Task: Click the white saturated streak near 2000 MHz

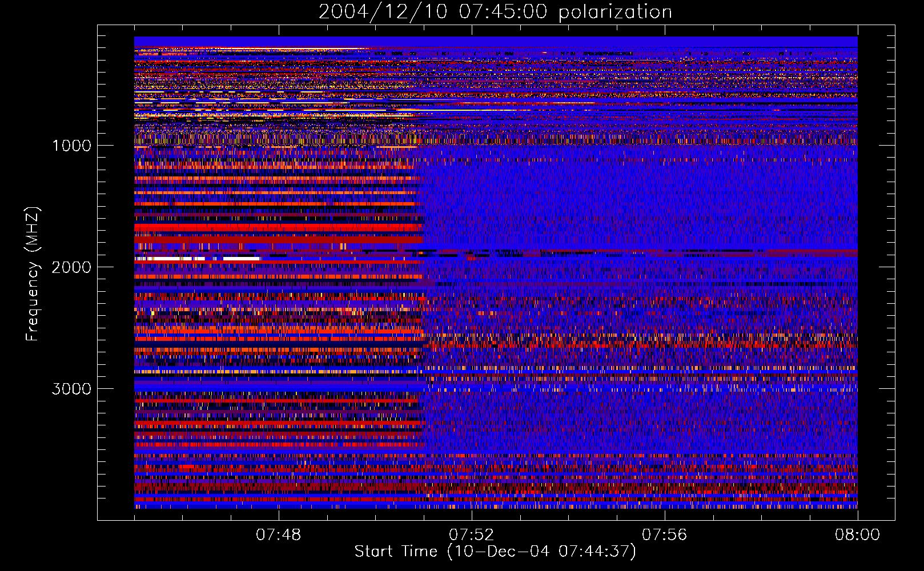Action: click(198, 259)
